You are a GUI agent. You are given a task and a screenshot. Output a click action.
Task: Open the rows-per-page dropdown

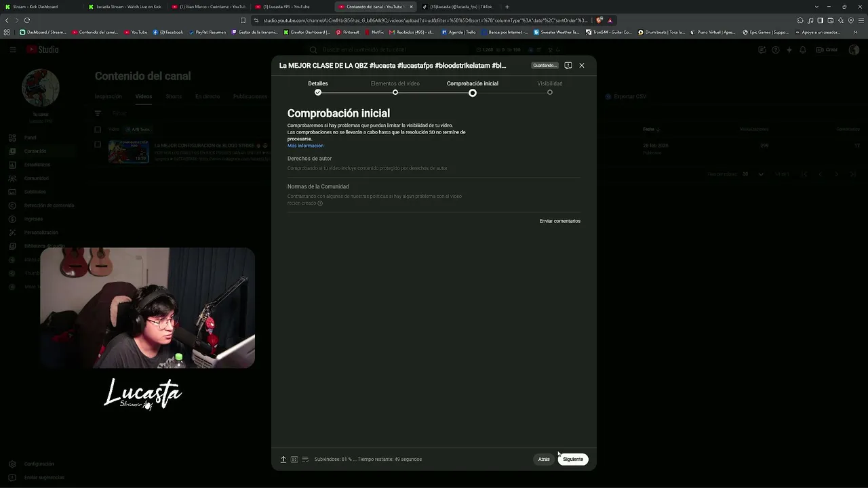click(753, 174)
